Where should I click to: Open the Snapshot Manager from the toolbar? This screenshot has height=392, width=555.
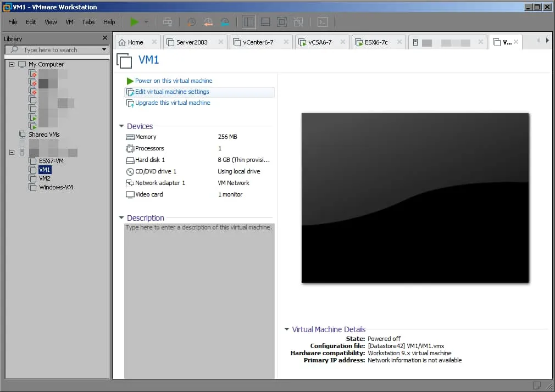tap(225, 22)
